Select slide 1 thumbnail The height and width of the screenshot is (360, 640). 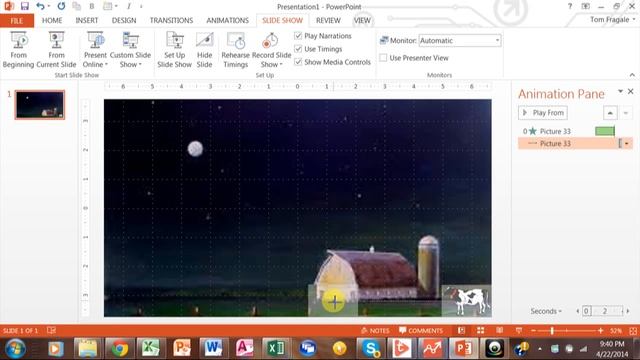point(40,105)
